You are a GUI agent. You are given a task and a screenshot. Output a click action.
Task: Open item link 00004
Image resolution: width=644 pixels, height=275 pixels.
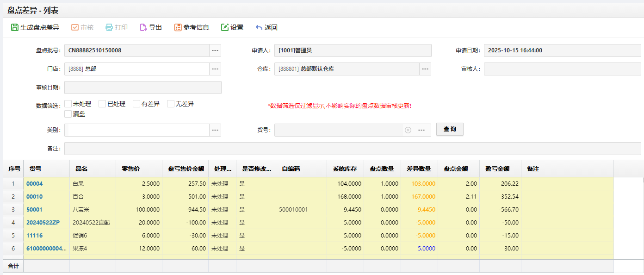[34, 184]
